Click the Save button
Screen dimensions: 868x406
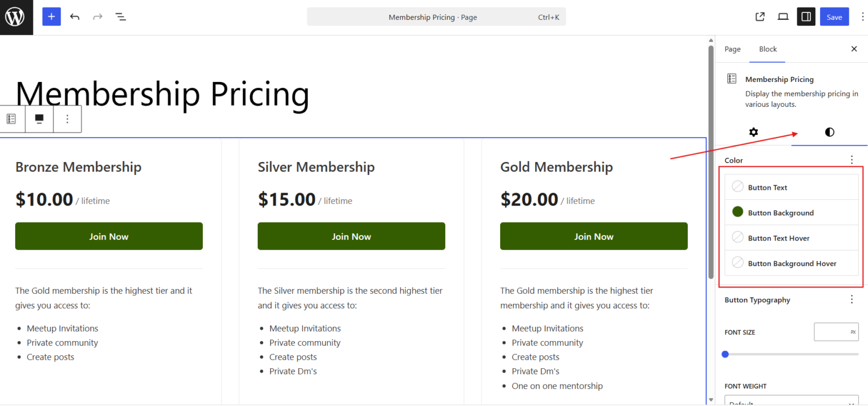click(834, 17)
